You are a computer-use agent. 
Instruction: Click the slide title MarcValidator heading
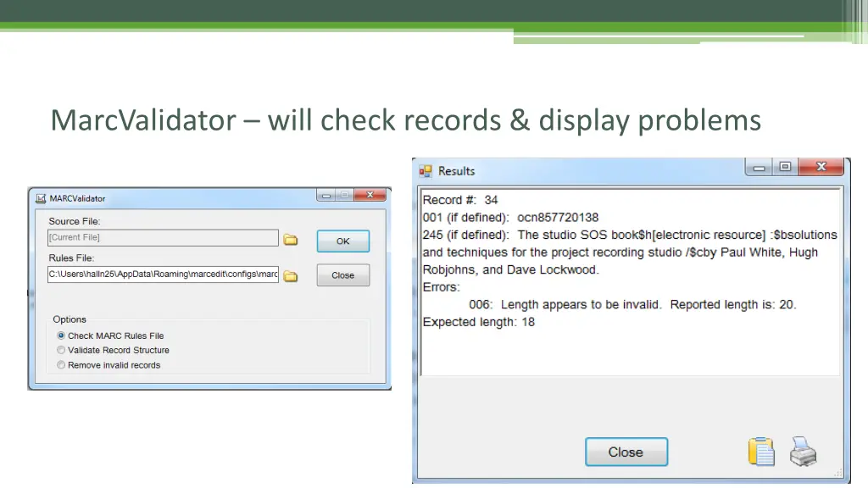[x=406, y=120]
